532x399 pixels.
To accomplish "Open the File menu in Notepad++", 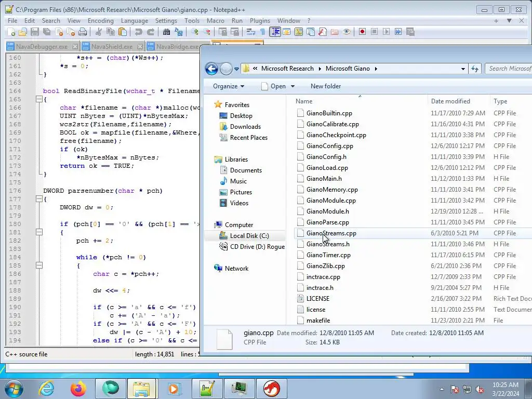I will (x=12, y=21).
